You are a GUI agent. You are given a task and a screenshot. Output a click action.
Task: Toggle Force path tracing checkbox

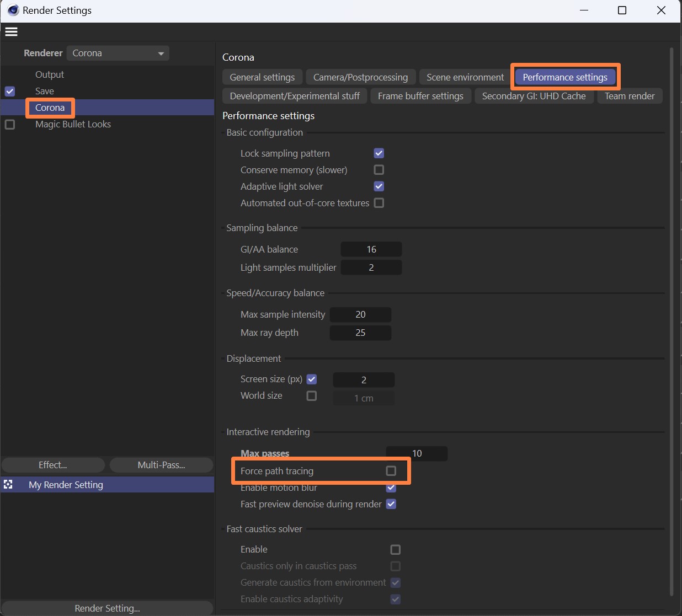[391, 471]
